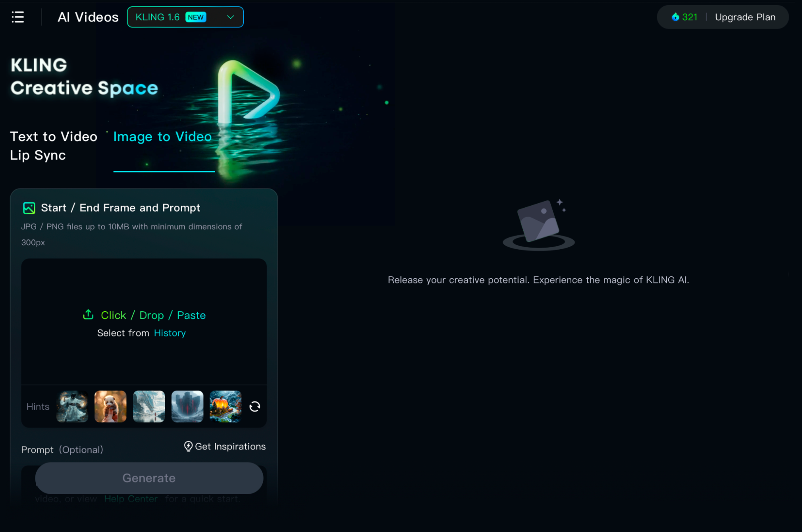802x532 pixels.
Task: Expand the KLING 1.6 model dropdown
Action: (x=185, y=17)
